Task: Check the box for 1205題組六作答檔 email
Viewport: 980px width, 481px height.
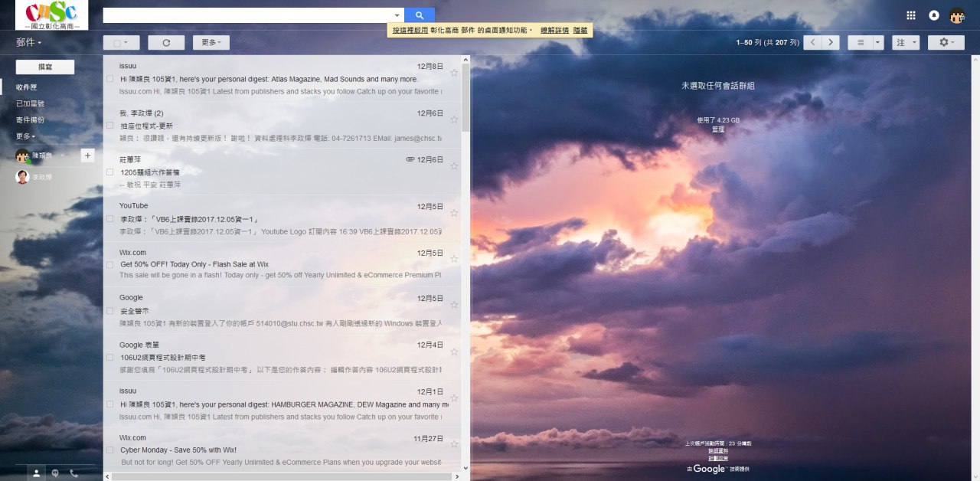Action: [110, 172]
